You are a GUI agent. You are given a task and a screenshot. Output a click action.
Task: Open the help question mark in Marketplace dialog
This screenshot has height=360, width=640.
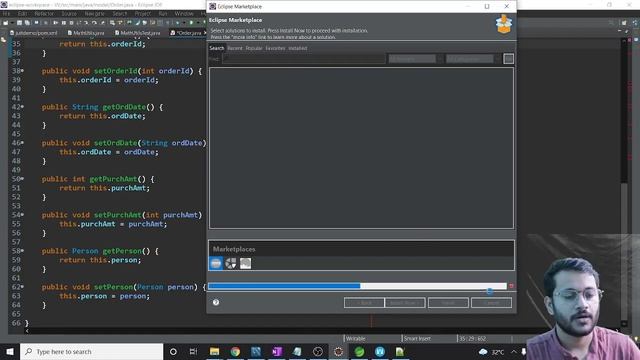216,302
